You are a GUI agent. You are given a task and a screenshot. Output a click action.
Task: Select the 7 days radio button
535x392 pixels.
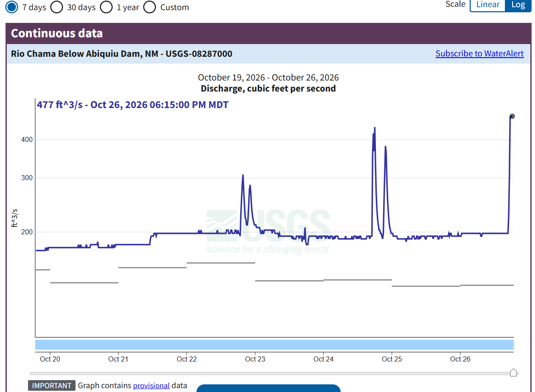[12, 7]
